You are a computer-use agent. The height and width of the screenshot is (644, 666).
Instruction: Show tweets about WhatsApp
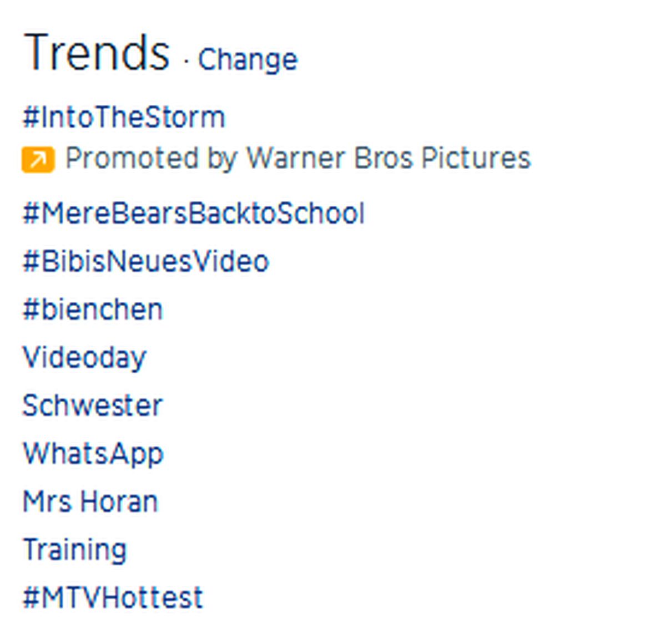(x=93, y=454)
